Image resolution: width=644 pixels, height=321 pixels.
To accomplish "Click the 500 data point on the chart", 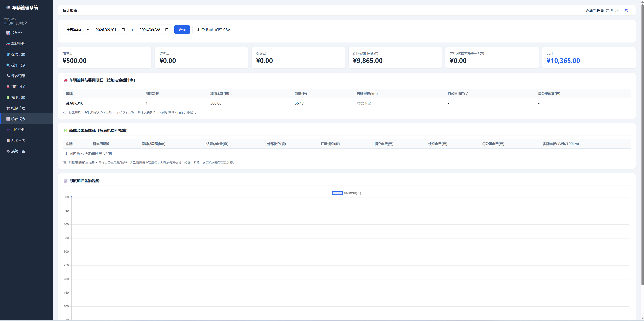I will click(71, 197).
